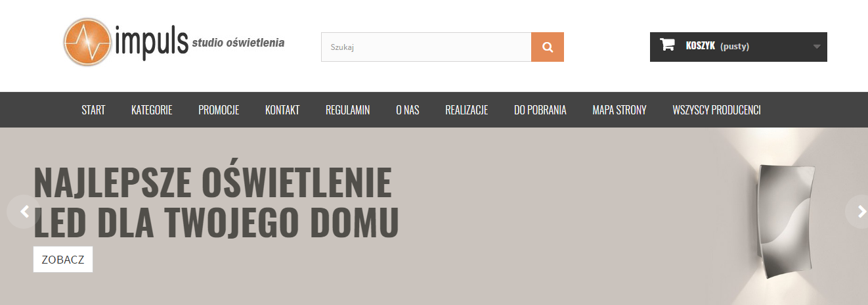The image size is (868, 305).
Task: Click the ZOBACZ button on banner
Action: point(63,260)
